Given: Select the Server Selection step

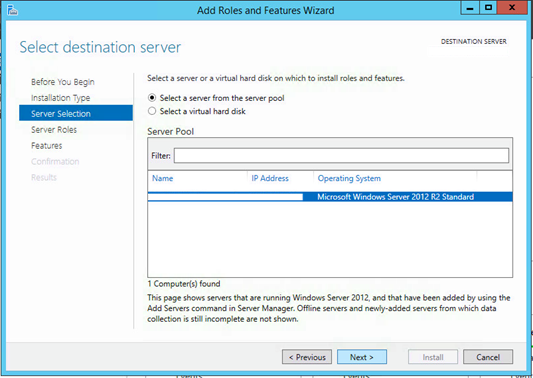Looking at the screenshot, I should point(76,113).
